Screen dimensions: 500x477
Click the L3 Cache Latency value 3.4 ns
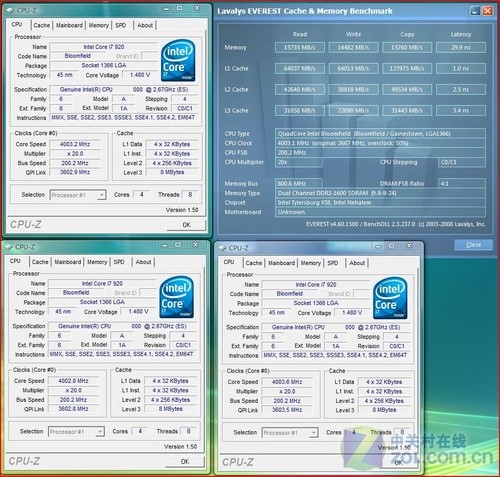(461, 111)
